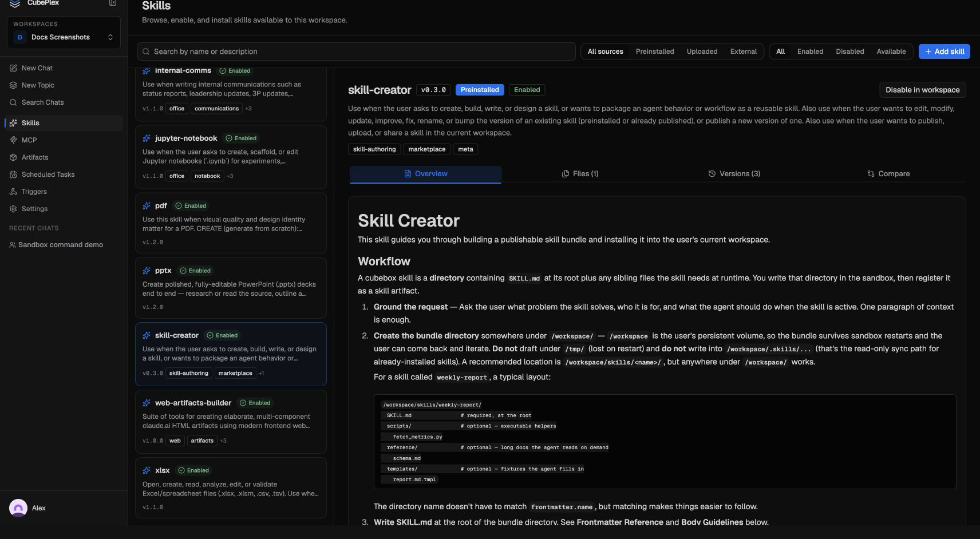980x539 pixels.
Task: Open MCP section from sidebar icon
Action: [13, 140]
